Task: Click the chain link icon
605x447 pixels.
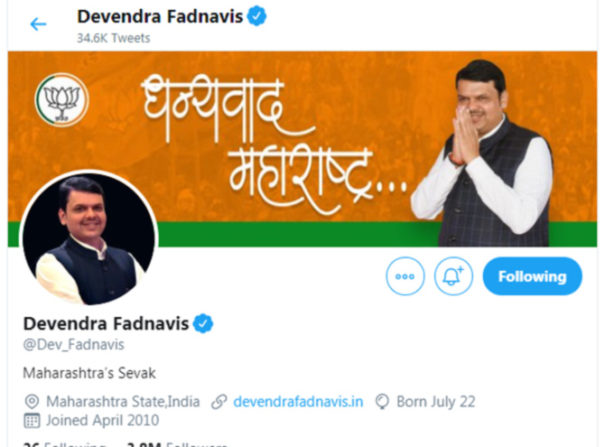Action: coord(219,402)
